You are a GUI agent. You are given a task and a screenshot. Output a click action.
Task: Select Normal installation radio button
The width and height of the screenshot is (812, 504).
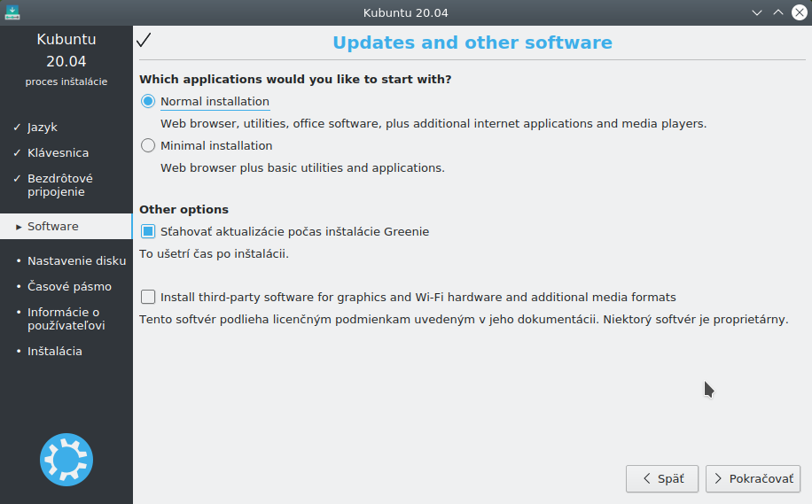(x=148, y=102)
